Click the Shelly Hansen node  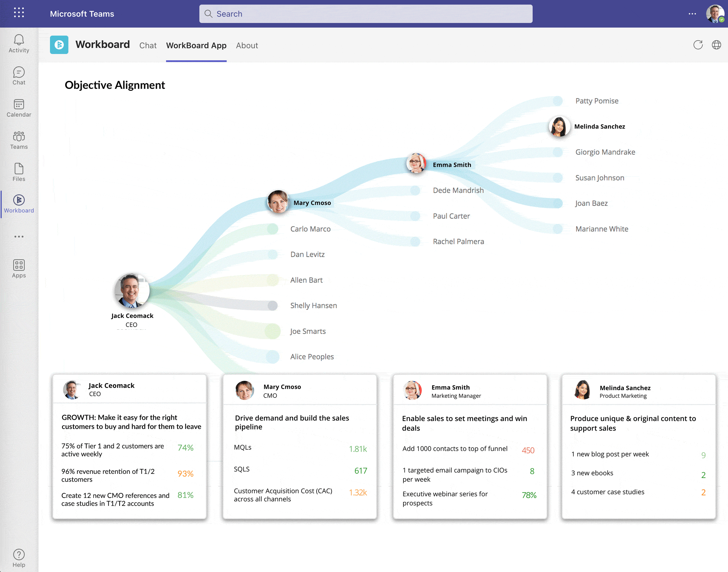(273, 306)
